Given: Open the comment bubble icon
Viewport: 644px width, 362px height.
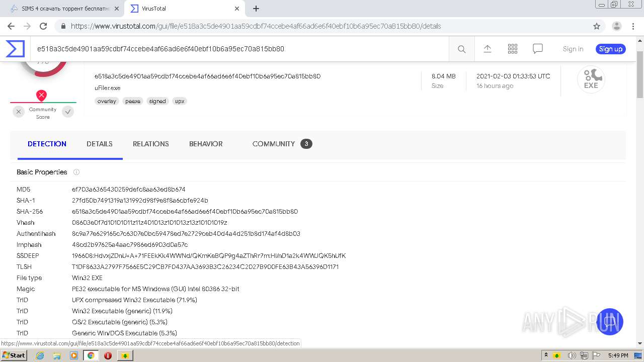Looking at the screenshot, I should [x=538, y=49].
